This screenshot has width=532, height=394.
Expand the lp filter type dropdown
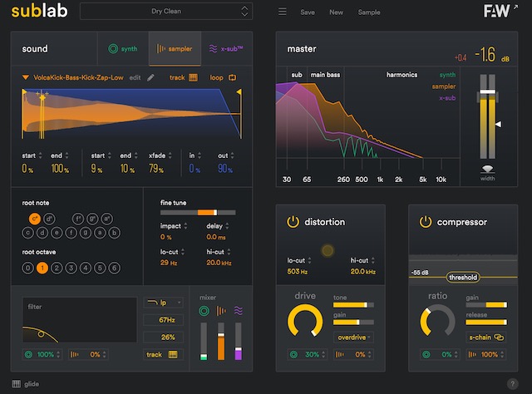161,303
